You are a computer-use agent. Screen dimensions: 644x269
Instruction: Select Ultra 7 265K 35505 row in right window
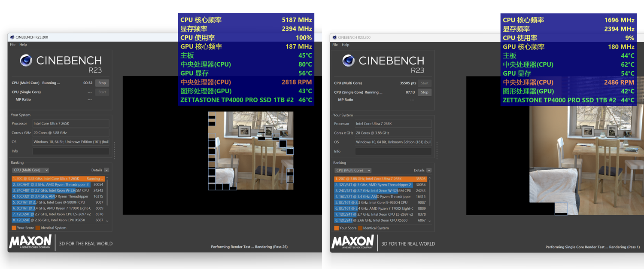[x=380, y=179]
